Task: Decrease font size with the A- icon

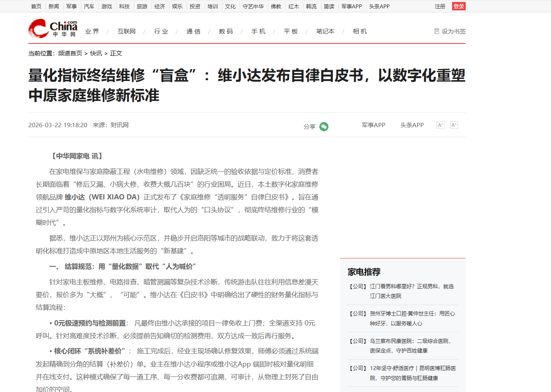Action: [x=440, y=125]
